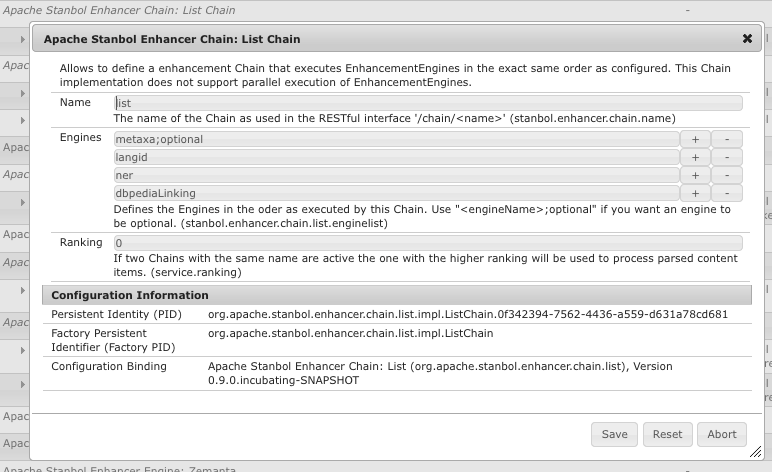Remove the langid engine row

click(x=727, y=157)
